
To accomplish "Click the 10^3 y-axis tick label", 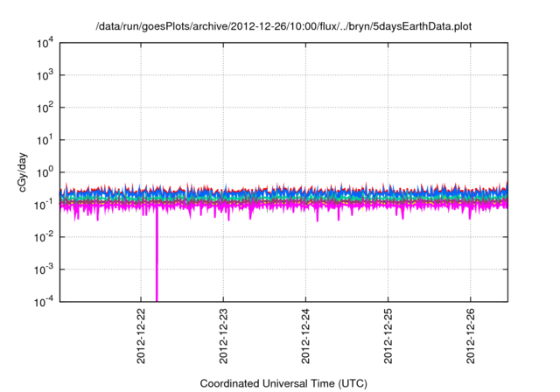I will click(45, 75).
